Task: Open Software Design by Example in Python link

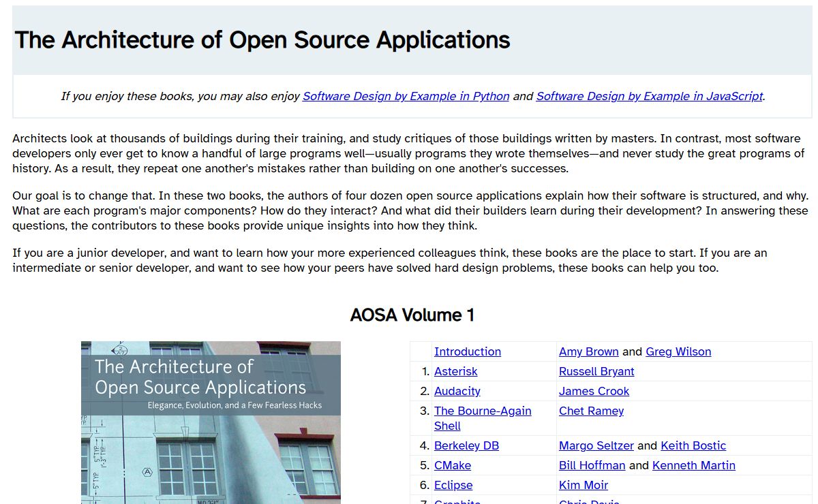Action: click(406, 96)
